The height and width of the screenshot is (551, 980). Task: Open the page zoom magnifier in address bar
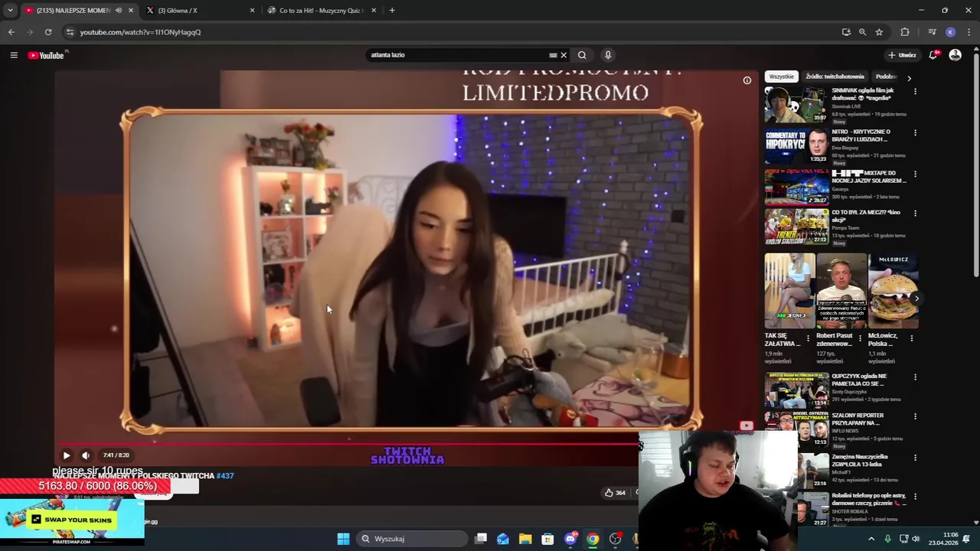862,32
